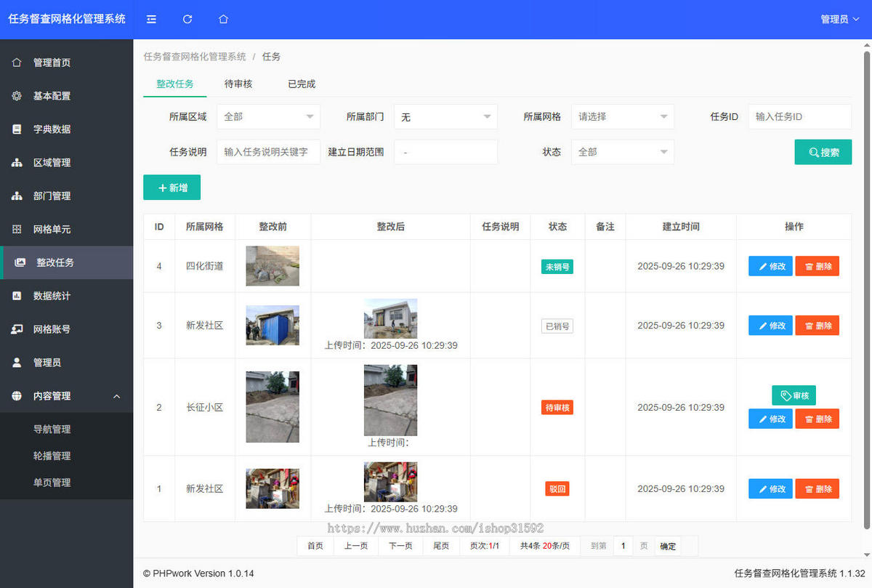Image resolution: width=872 pixels, height=588 pixels.
Task: Click 上一页 in pagination
Action: click(355, 546)
